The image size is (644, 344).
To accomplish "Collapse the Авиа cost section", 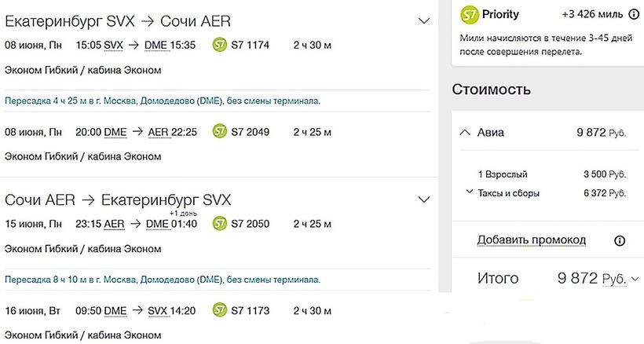I will pyautogui.click(x=465, y=133).
